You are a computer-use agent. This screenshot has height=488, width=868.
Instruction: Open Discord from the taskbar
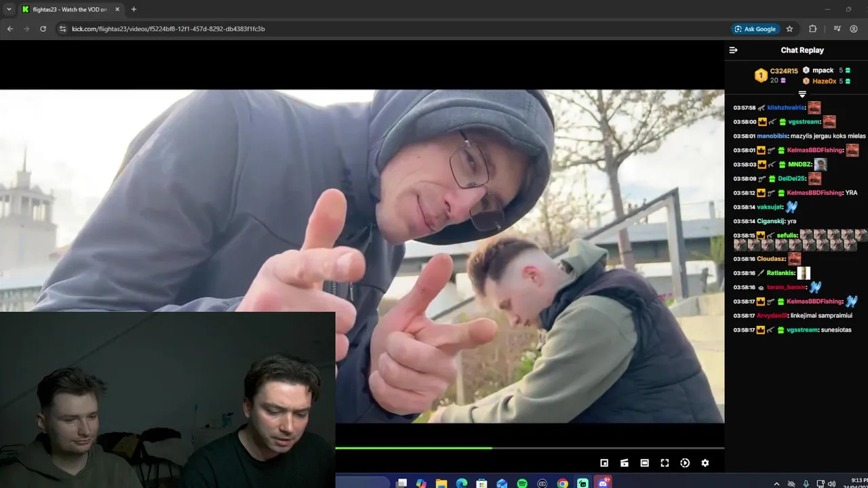click(x=603, y=483)
